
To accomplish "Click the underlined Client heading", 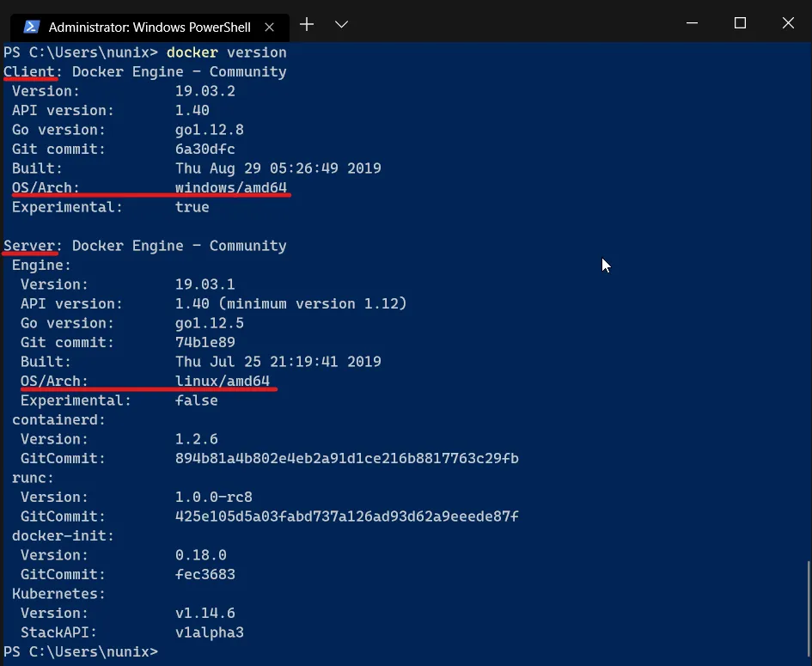I will [29, 71].
